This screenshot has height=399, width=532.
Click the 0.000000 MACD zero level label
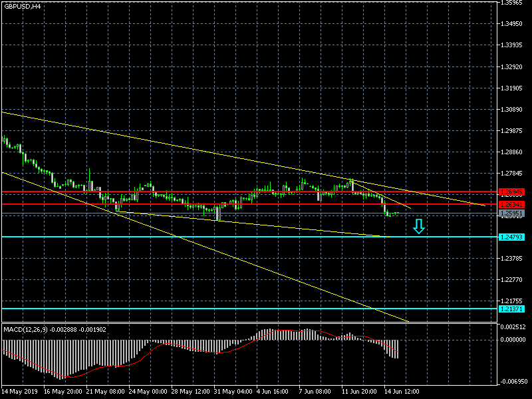[x=514, y=339]
